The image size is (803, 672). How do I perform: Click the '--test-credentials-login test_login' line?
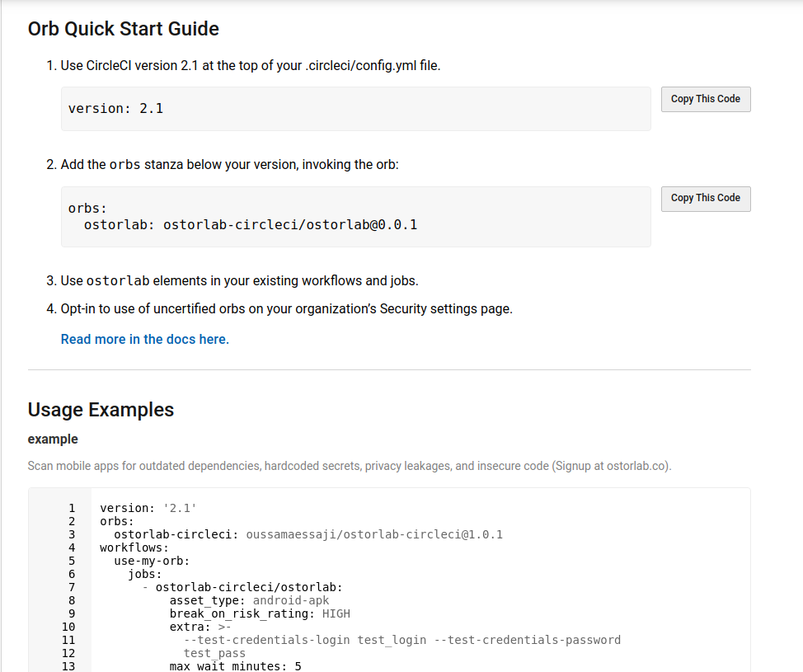pyautogui.click(x=402, y=640)
